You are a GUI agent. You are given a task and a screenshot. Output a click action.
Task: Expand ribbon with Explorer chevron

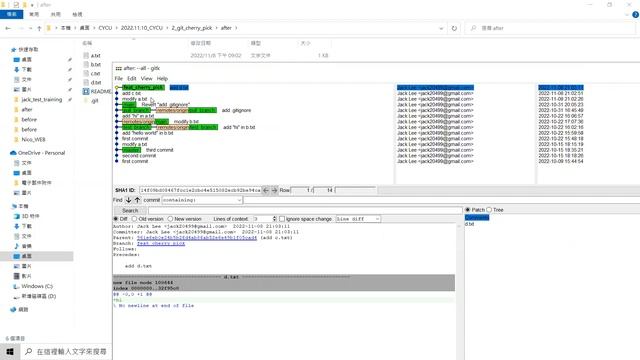(x=627, y=14)
